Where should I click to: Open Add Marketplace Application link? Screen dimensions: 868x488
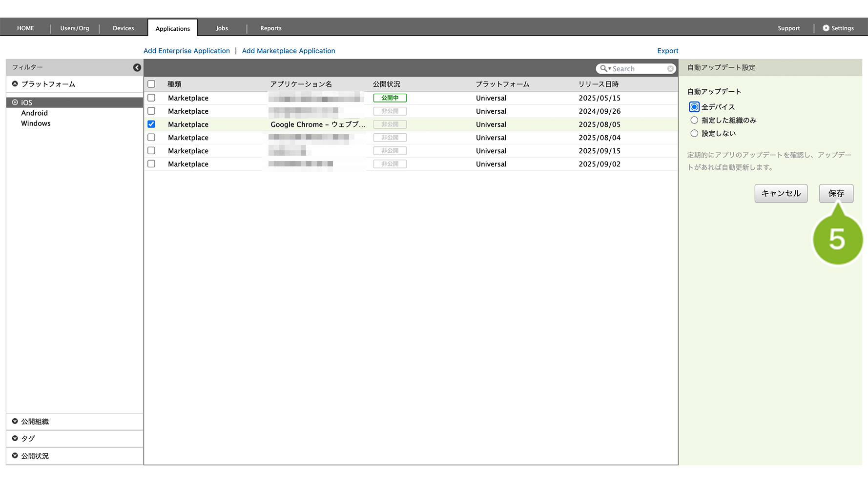289,51
